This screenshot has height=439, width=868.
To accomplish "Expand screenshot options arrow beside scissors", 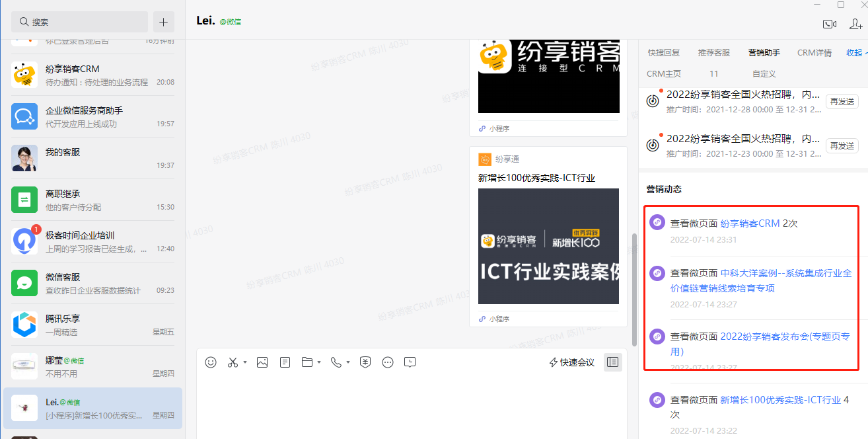I will point(245,362).
